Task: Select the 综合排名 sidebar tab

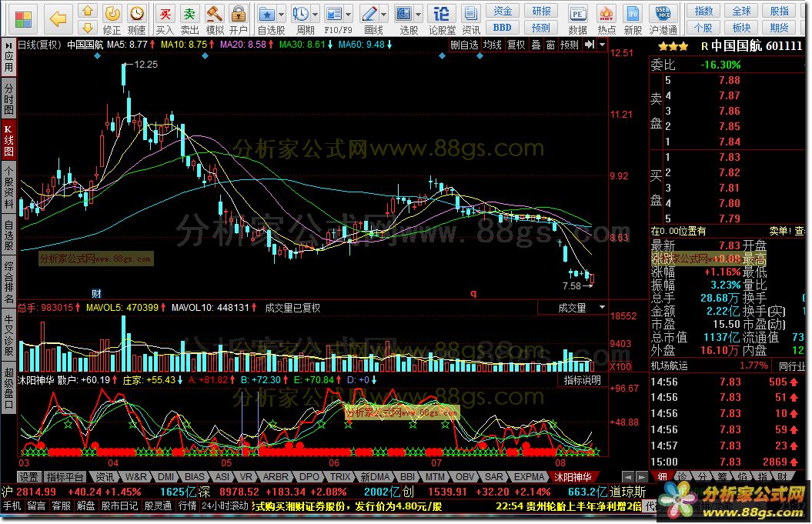Action: pos(8,282)
